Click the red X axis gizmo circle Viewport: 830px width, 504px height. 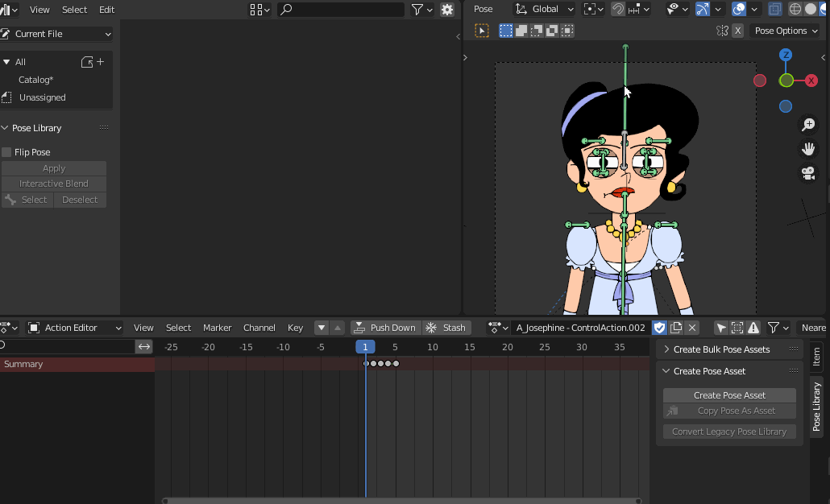811,81
